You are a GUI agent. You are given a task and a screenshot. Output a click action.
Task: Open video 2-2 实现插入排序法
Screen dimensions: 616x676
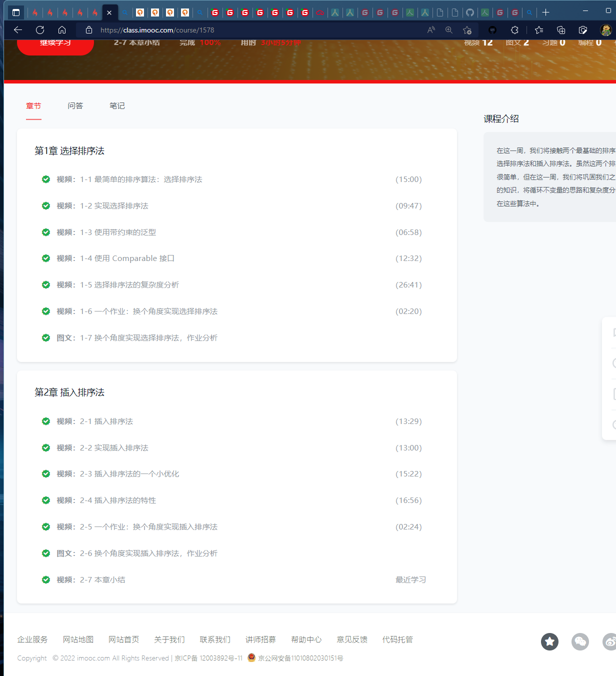102,448
